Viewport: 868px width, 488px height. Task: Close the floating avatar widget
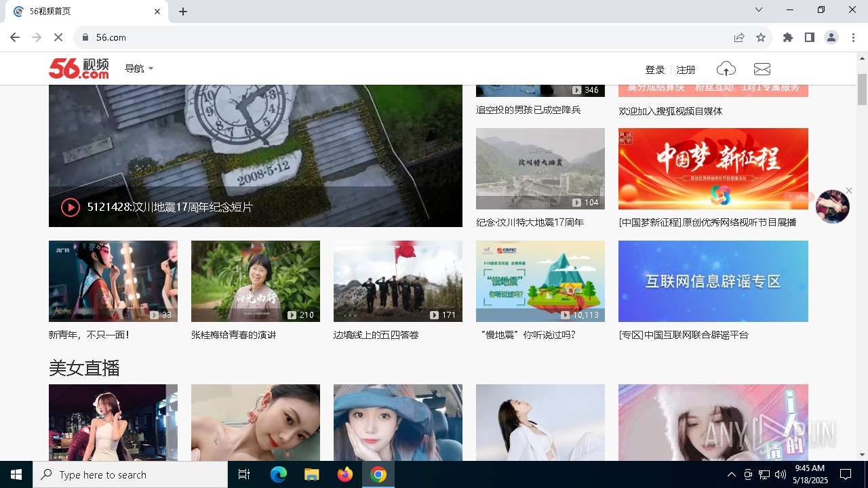(x=849, y=190)
